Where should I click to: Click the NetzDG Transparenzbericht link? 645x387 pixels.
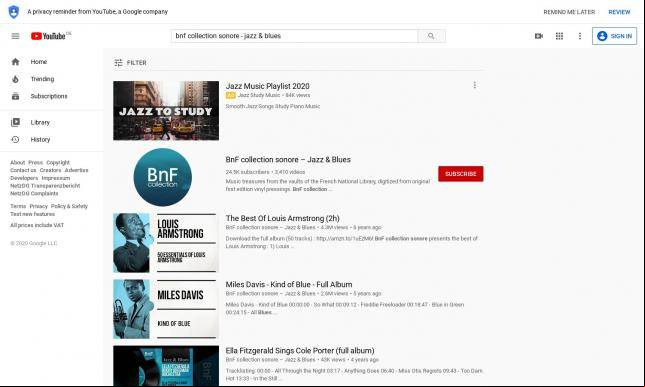pos(45,186)
